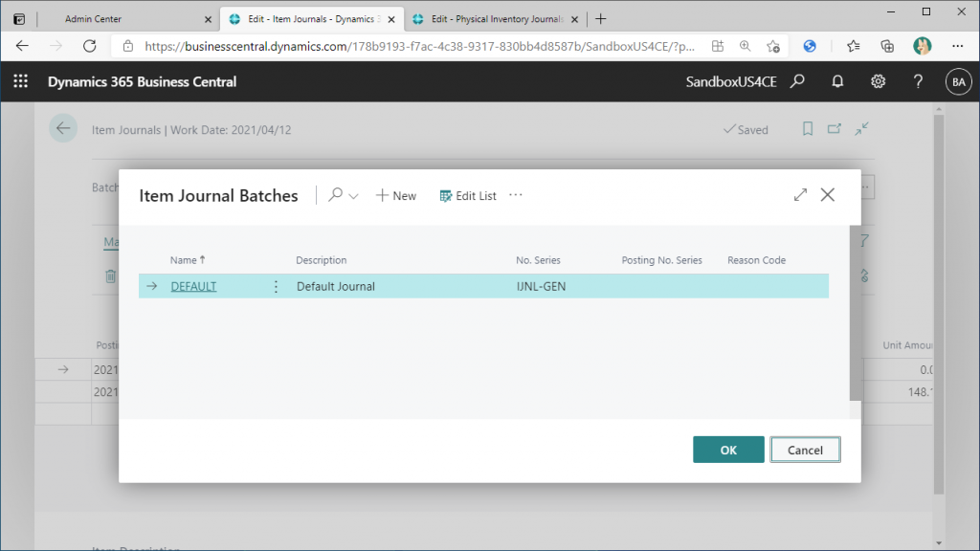Click the Business Central search magnifier icon
The height and width of the screenshot is (551, 980).
(797, 81)
